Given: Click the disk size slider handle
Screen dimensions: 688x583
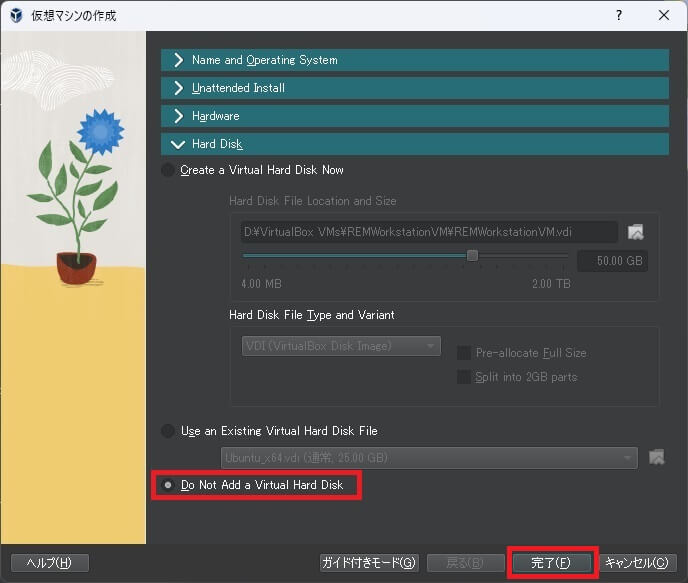Looking at the screenshot, I should (472, 255).
